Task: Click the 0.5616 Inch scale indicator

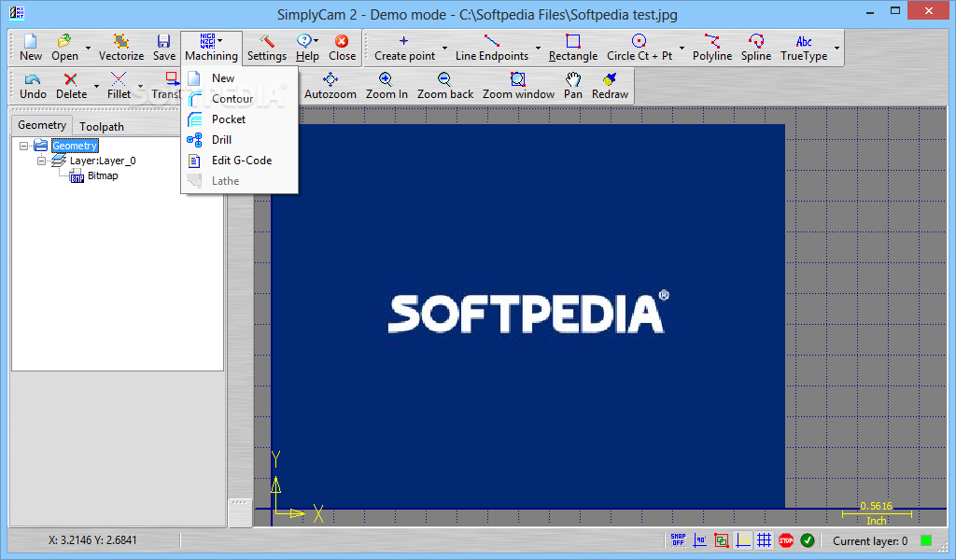Action: (876, 513)
